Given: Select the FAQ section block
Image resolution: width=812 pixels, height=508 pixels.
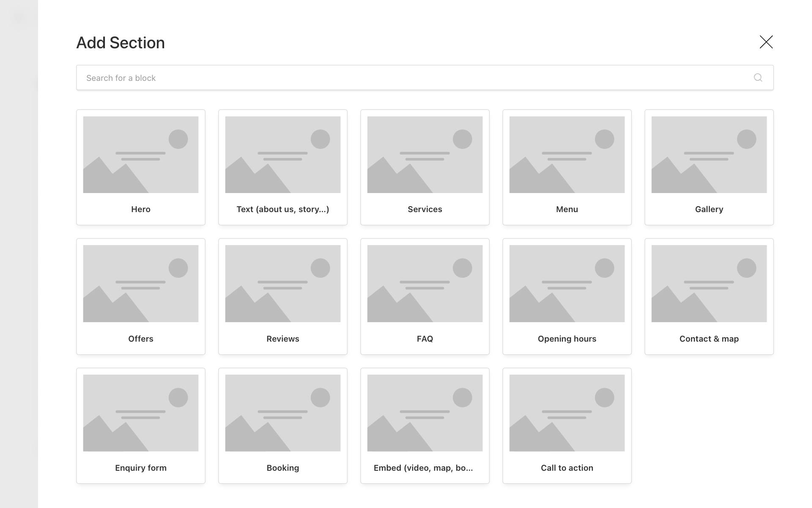Looking at the screenshot, I should tap(425, 296).
